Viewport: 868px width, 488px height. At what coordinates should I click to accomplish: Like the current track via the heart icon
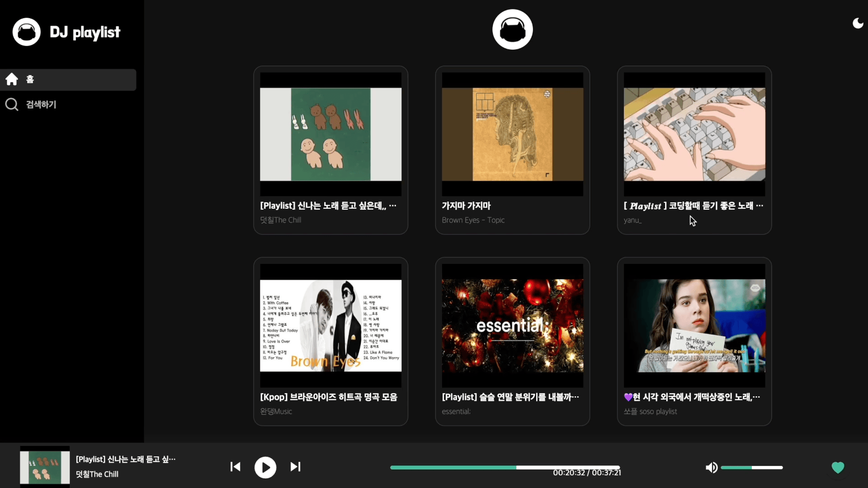838,468
